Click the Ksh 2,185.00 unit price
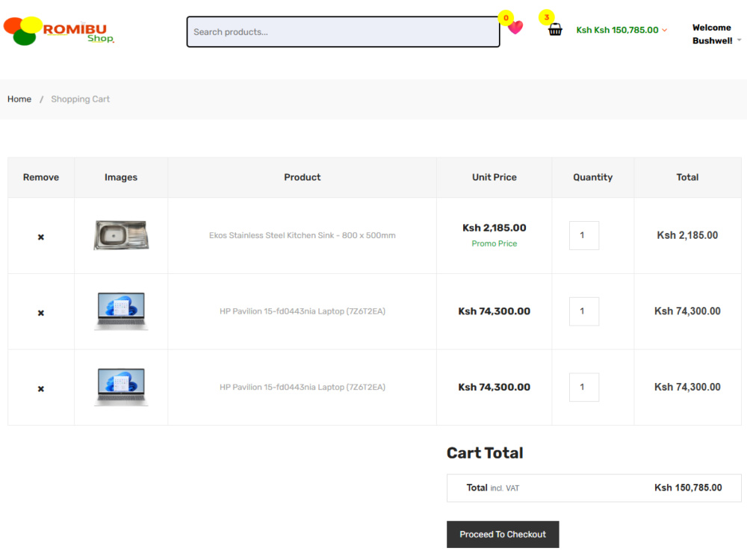Screen dimensions: 747x560 coord(494,228)
